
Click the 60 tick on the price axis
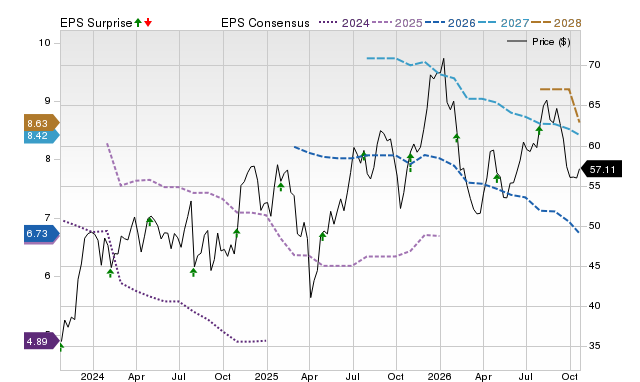tap(594, 146)
